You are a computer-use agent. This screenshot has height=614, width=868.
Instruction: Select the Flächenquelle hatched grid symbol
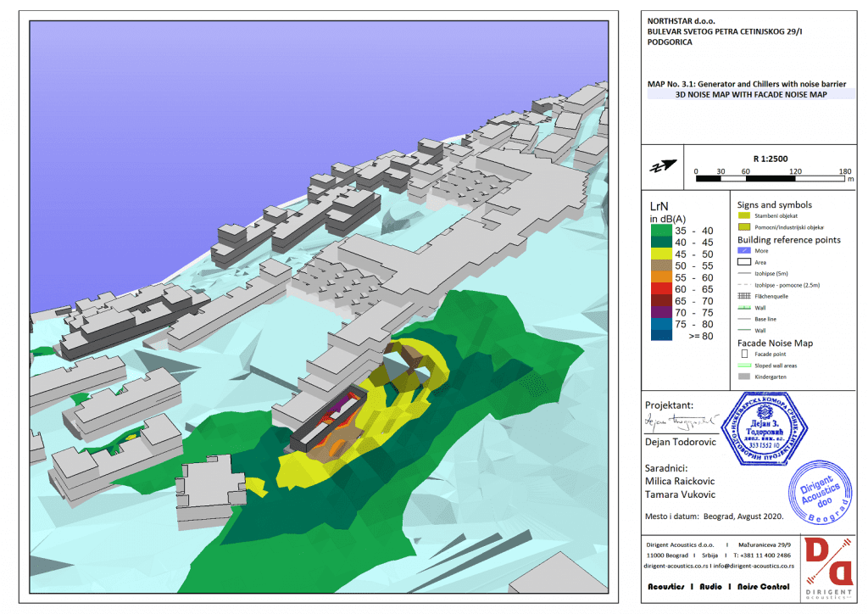pyautogui.click(x=743, y=299)
